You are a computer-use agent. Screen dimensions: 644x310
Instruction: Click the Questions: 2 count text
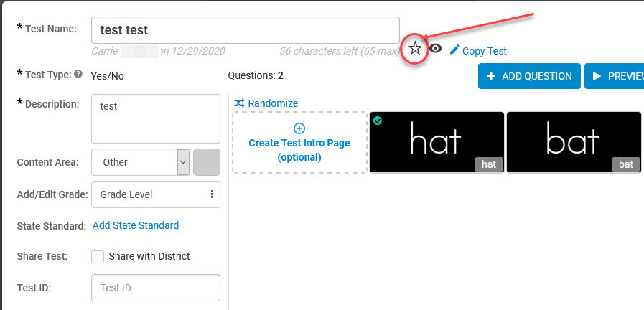click(x=256, y=75)
